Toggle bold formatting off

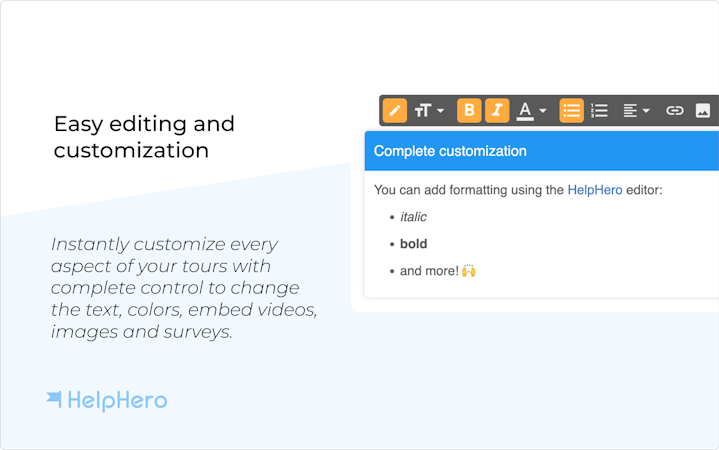click(469, 111)
